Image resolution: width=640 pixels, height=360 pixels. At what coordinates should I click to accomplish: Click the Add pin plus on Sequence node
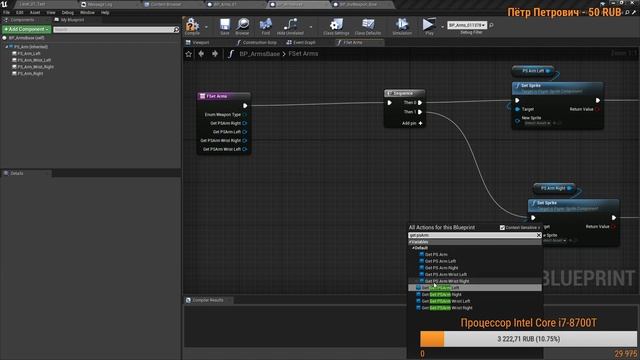420,123
